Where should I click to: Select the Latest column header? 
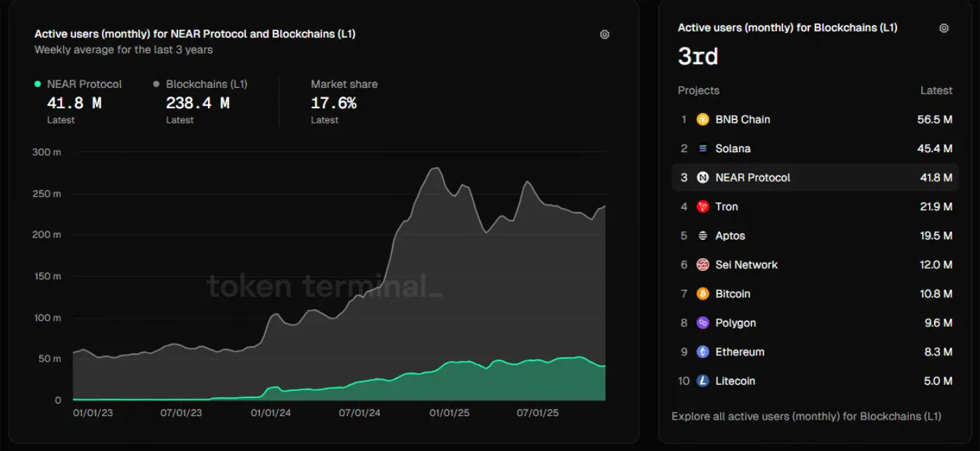pyautogui.click(x=936, y=91)
